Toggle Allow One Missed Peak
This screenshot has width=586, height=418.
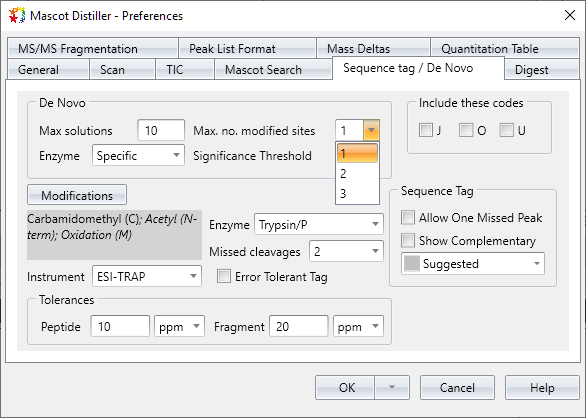[x=408, y=218]
